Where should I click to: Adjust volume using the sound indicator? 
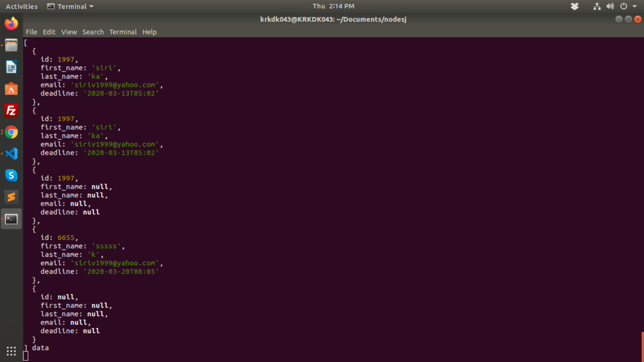610,6
